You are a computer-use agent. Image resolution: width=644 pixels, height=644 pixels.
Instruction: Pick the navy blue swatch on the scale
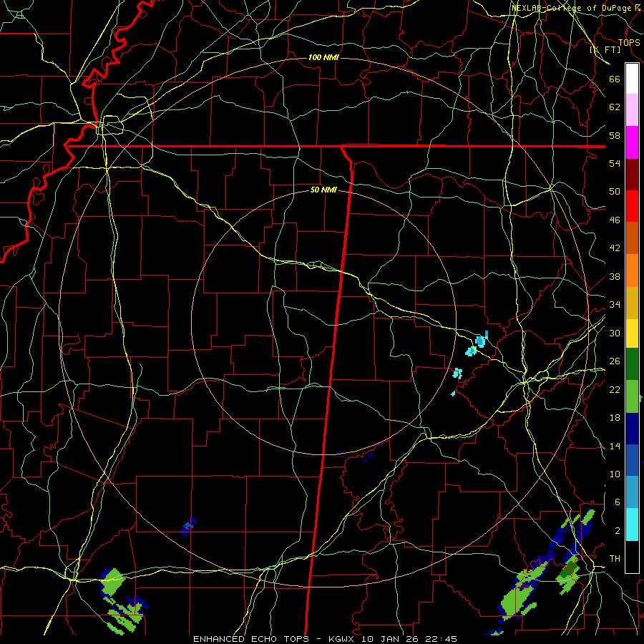[x=632, y=429]
